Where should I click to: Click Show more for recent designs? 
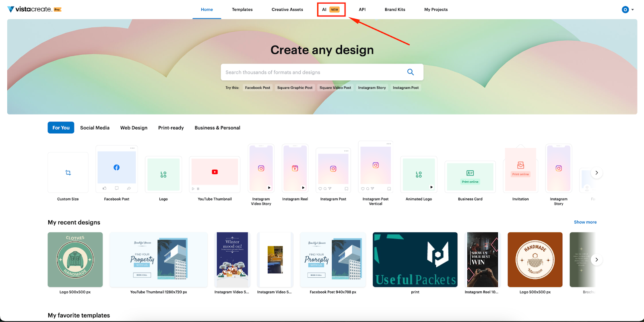tap(585, 222)
